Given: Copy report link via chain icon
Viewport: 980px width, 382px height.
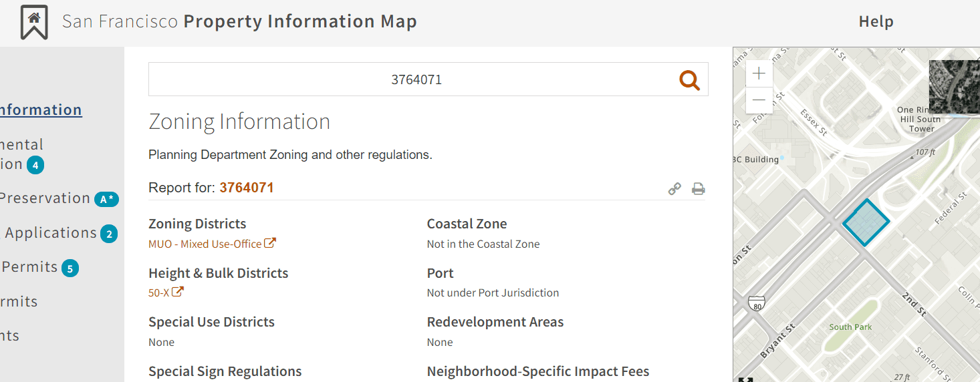Looking at the screenshot, I should pos(675,189).
